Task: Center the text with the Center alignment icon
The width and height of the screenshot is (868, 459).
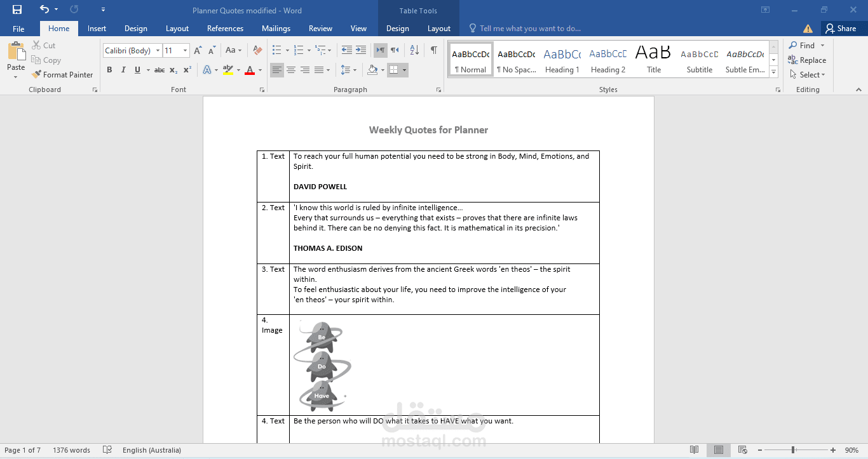Action: click(290, 70)
